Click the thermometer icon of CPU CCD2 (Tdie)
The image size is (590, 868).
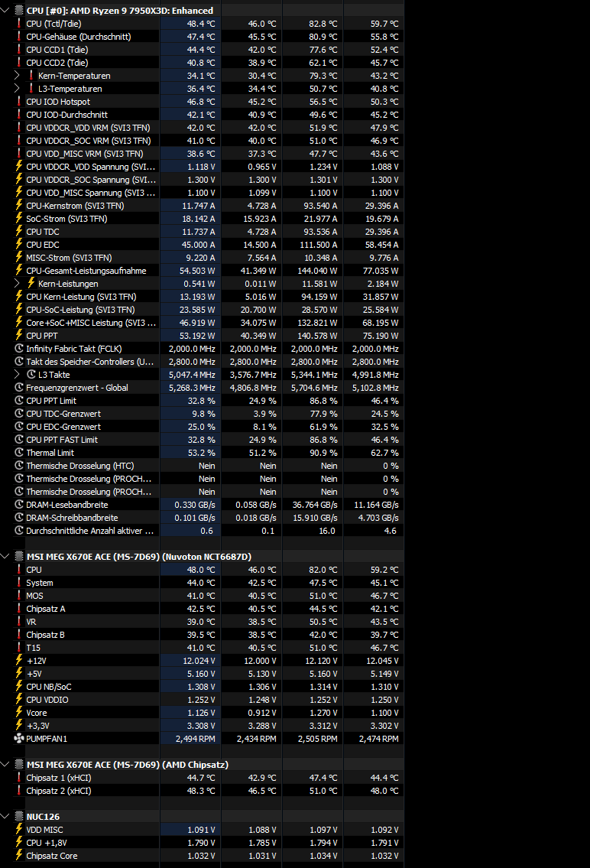(x=19, y=63)
